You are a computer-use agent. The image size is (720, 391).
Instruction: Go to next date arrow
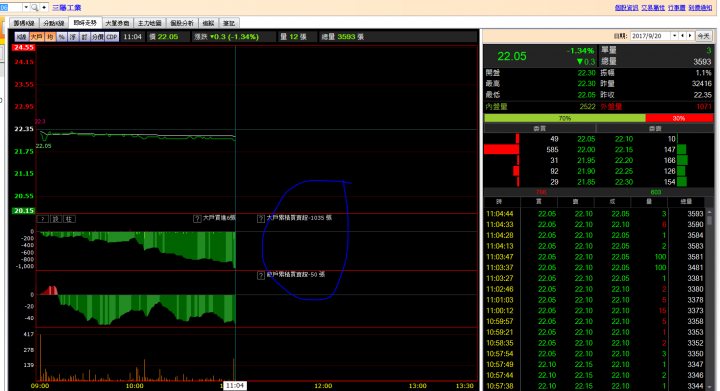[x=690, y=36]
